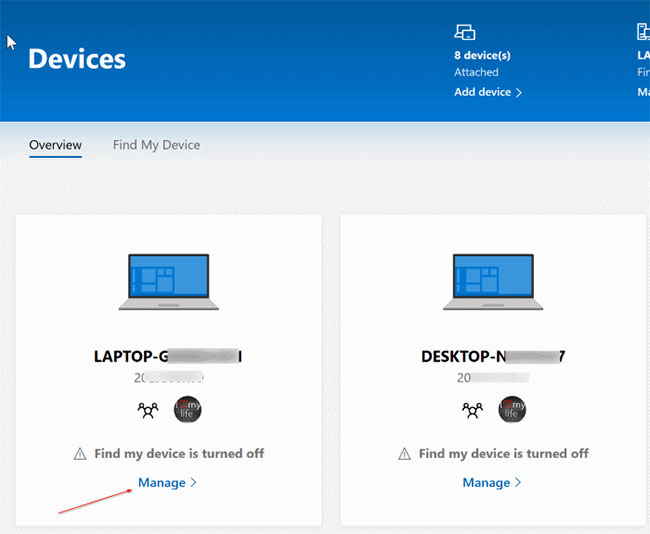The width and height of the screenshot is (650, 534).
Task: Click the profile avatar on LAPTOP card
Action: tap(187, 409)
